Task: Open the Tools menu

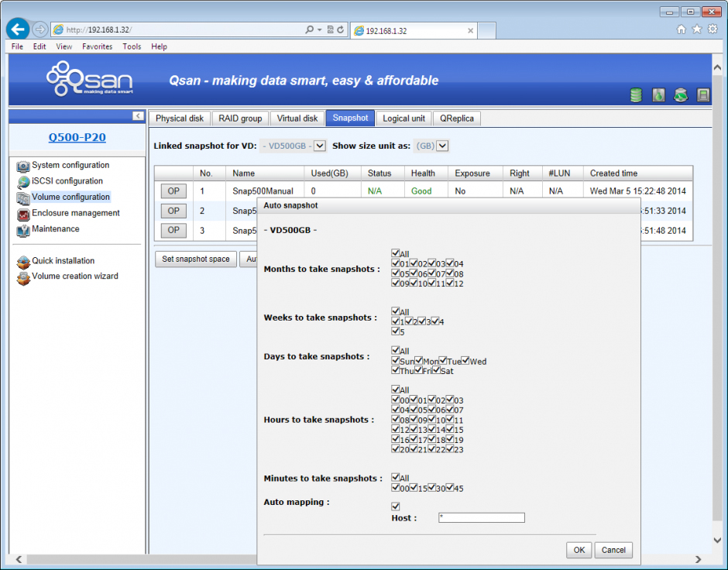Action: [x=132, y=46]
